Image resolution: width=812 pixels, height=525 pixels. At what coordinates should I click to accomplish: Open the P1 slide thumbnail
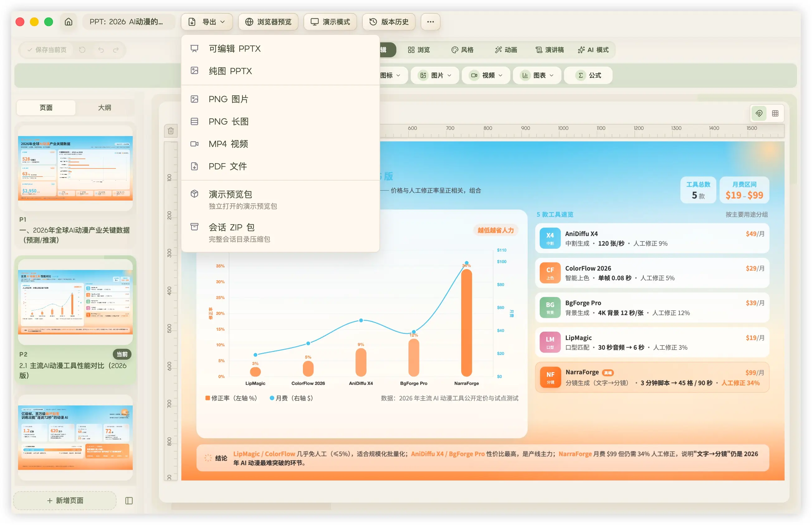[x=75, y=168]
